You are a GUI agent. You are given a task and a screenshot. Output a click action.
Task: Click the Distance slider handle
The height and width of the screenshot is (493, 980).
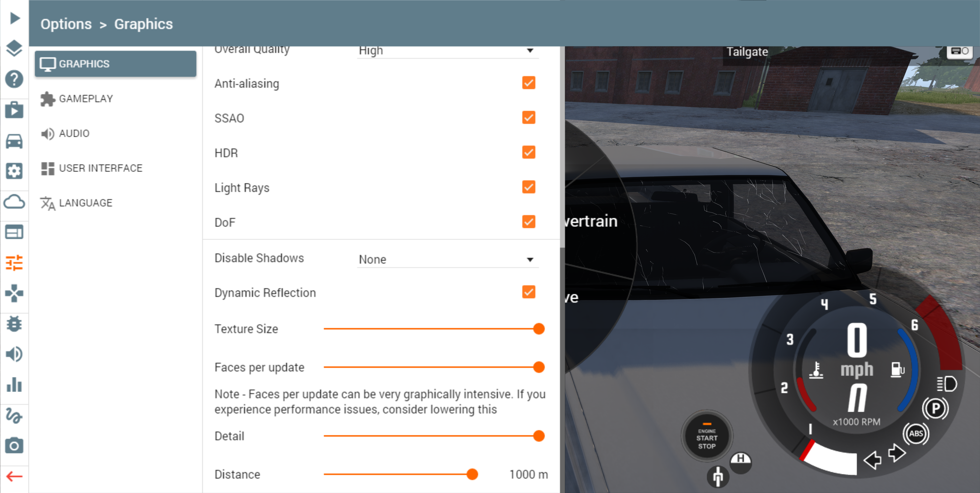tap(472, 474)
